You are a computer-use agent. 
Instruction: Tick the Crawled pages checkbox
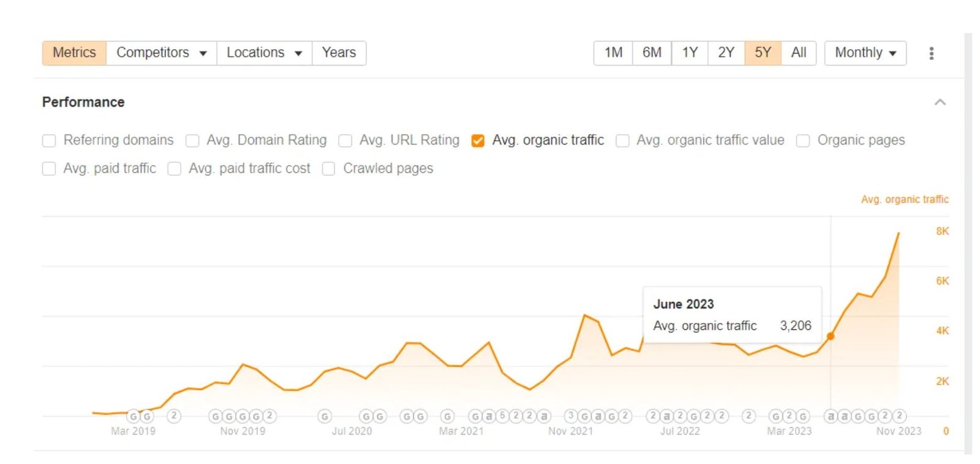[x=329, y=169]
